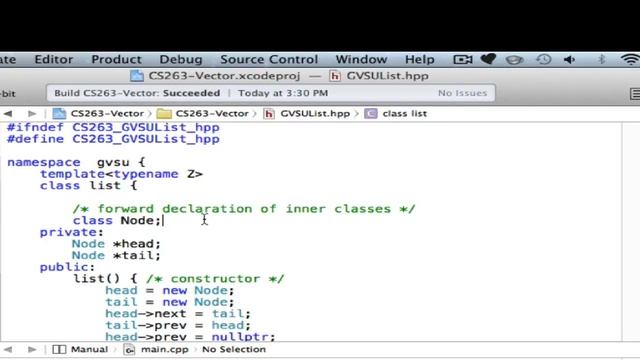Click the 'tail = new Node;' line

point(170,302)
